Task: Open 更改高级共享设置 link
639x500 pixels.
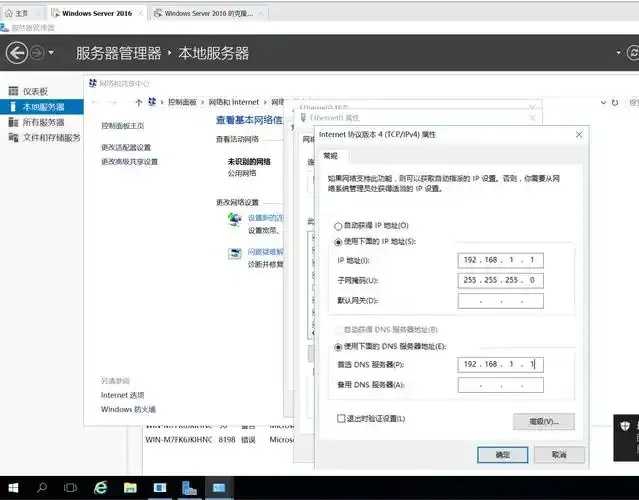Action: click(x=130, y=162)
